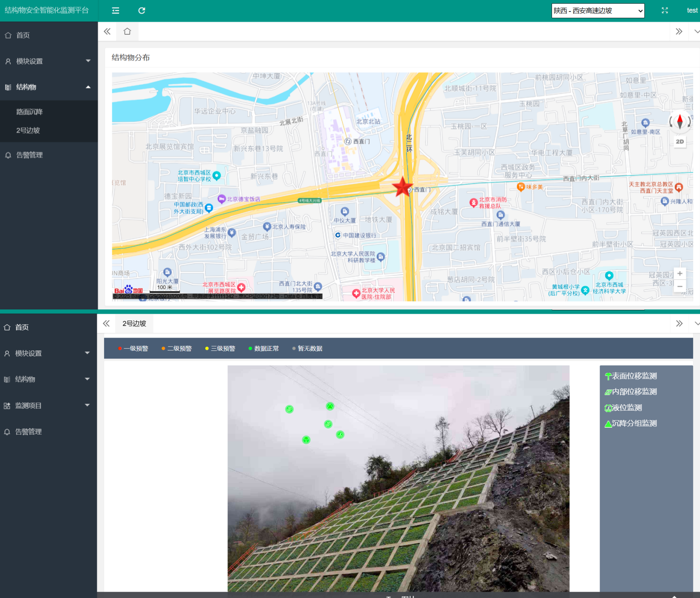This screenshot has width=700, height=598.
Task: Click the refresh icon in the header
Action: 142,11
